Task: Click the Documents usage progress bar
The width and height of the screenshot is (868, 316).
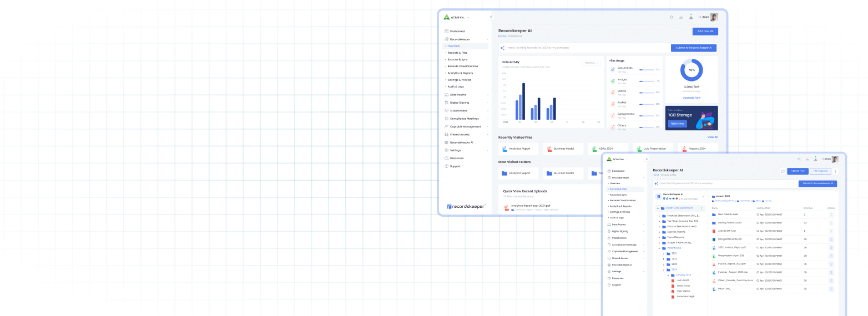Action: (x=646, y=70)
